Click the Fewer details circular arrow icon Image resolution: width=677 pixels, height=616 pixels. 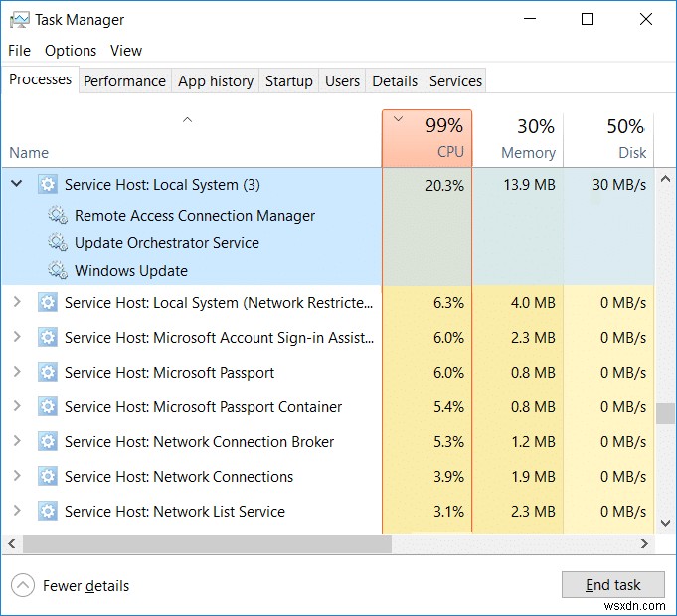point(23,585)
